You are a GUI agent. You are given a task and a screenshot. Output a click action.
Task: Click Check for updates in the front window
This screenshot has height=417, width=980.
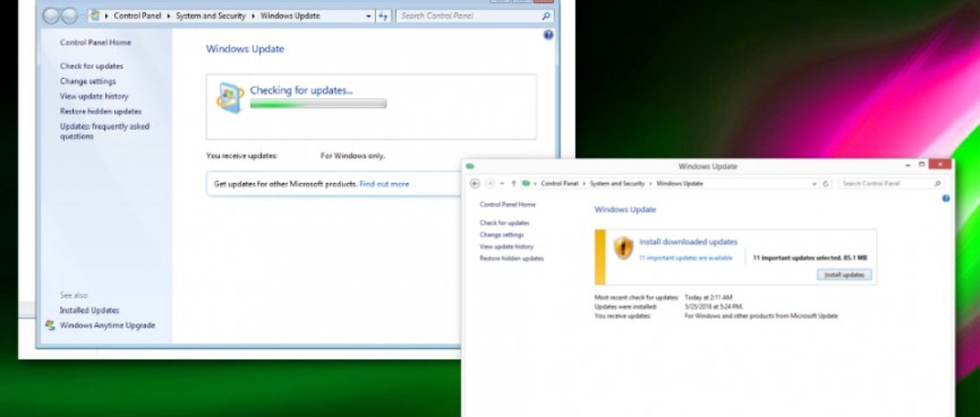click(505, 223)
